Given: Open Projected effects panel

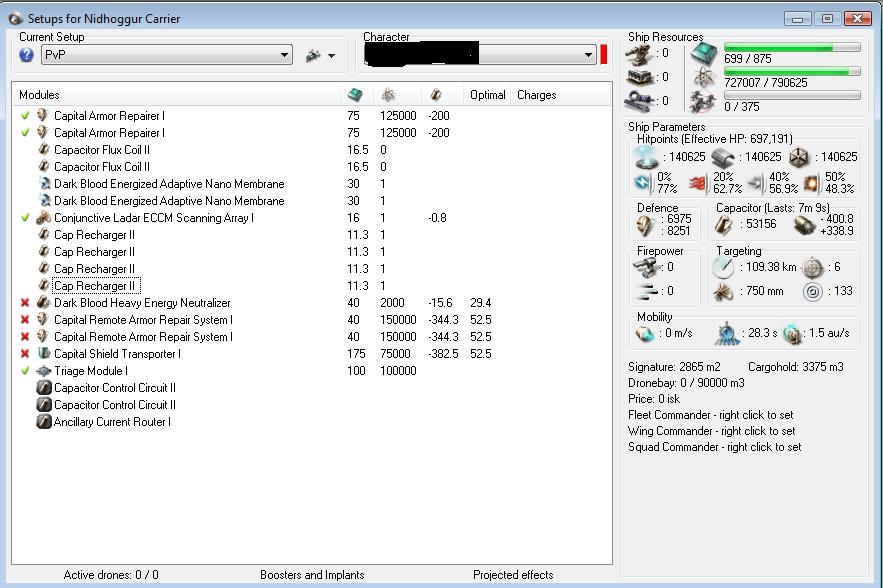Looking at the screenshot, I should point(513,575).
